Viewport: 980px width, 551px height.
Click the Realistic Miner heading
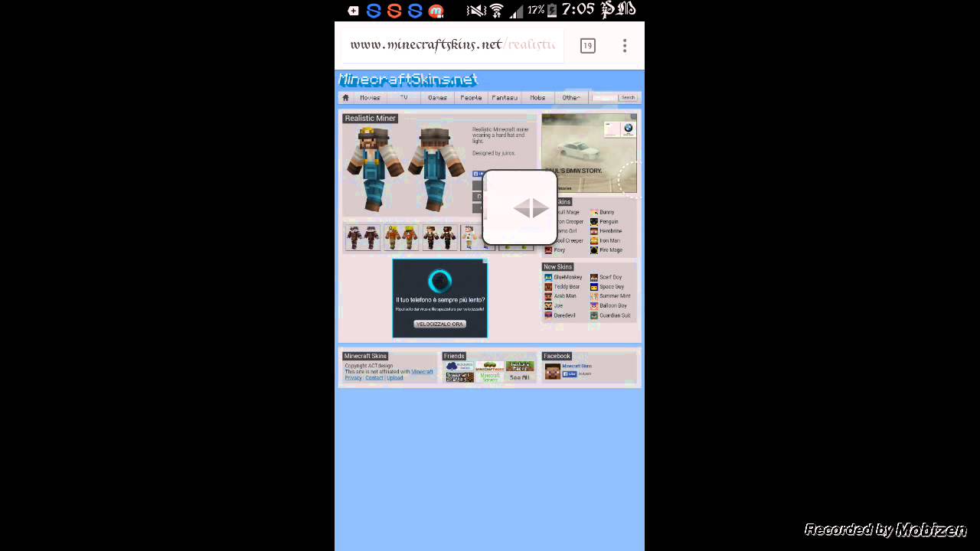tap(370, 119)
